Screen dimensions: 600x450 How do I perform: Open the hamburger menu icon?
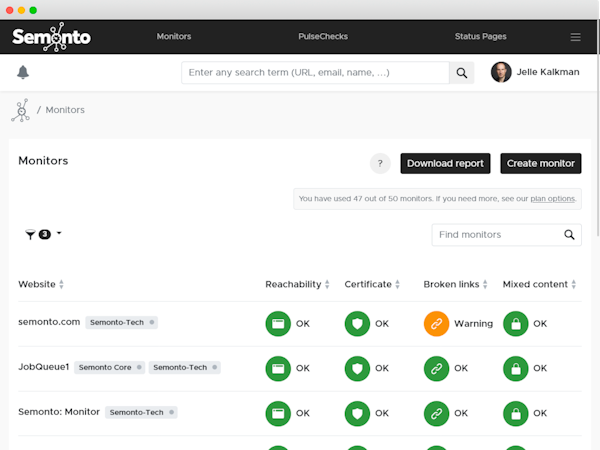575,37
